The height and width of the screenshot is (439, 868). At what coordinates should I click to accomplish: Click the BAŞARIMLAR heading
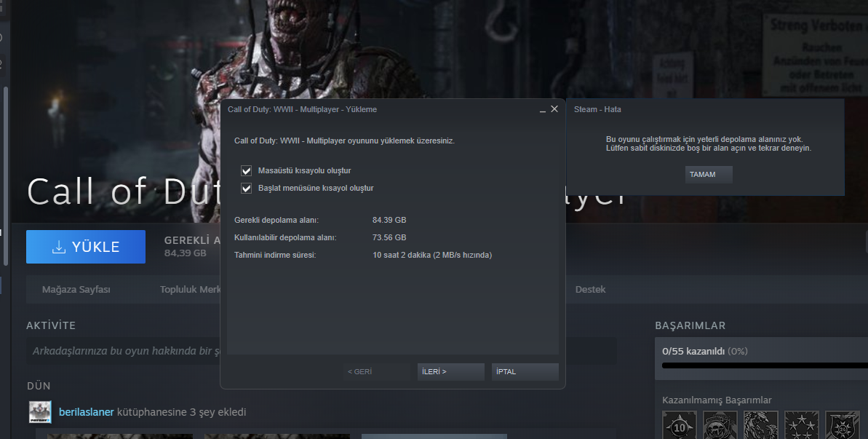click(690, 325)
